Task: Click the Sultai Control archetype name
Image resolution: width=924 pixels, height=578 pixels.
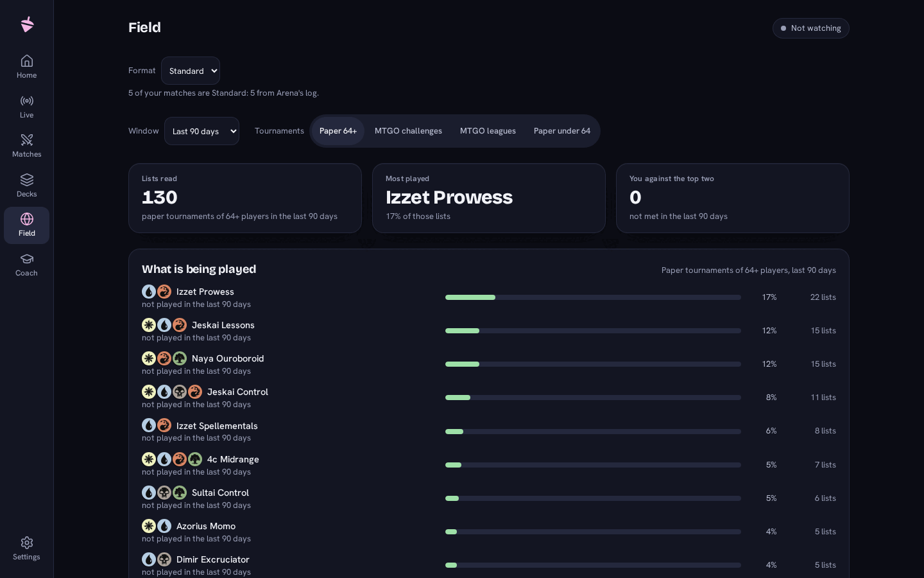Action: (x=220, y=493)
